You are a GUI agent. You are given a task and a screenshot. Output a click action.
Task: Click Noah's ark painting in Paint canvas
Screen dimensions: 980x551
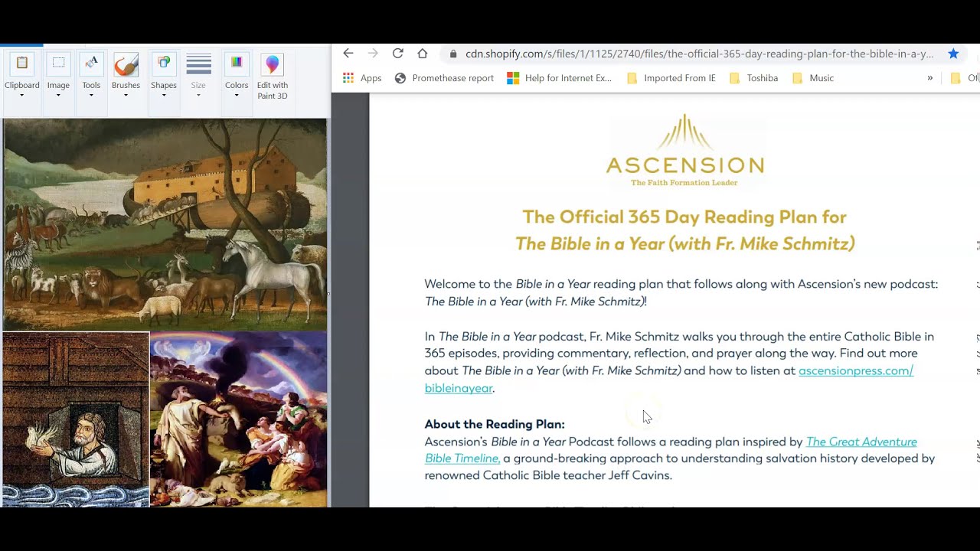point(165,224)
